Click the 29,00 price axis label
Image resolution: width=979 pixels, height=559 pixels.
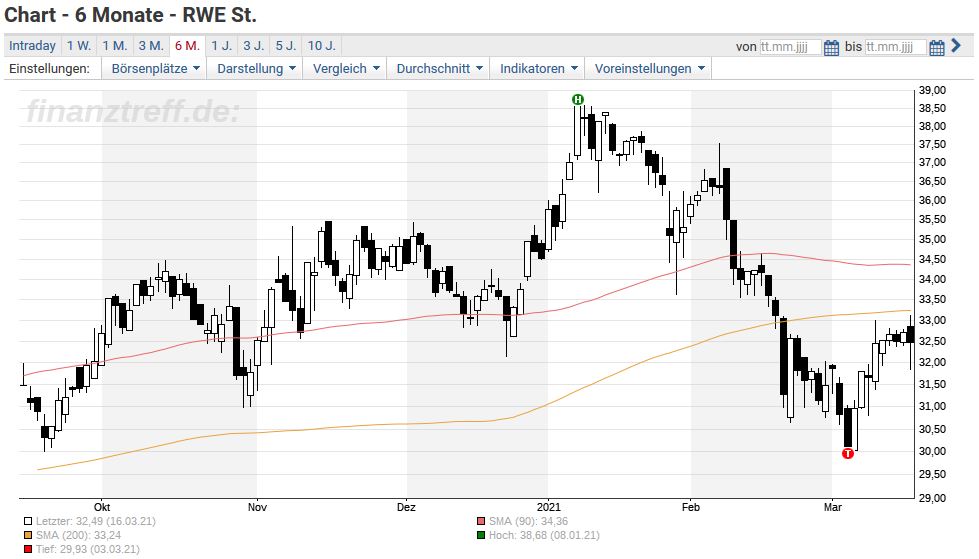(933, 498)
